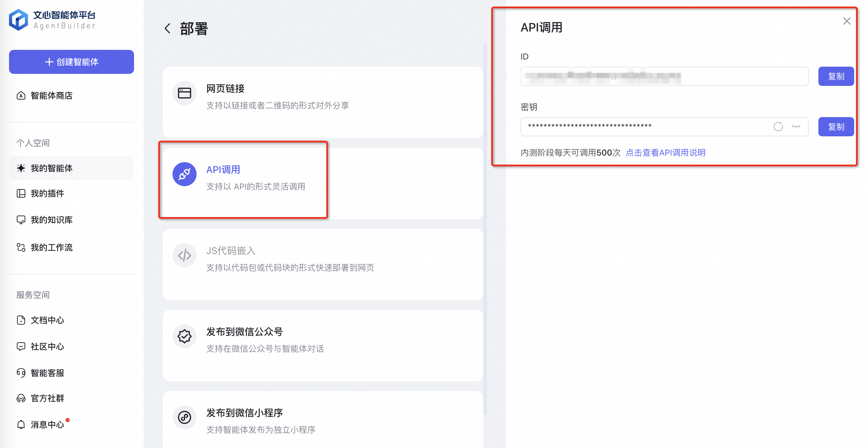Image resolution: width=868 pixels, height=448 pixels.
Task: Click the AgentBuilder logo icon
Action: [x=19, y=20]
